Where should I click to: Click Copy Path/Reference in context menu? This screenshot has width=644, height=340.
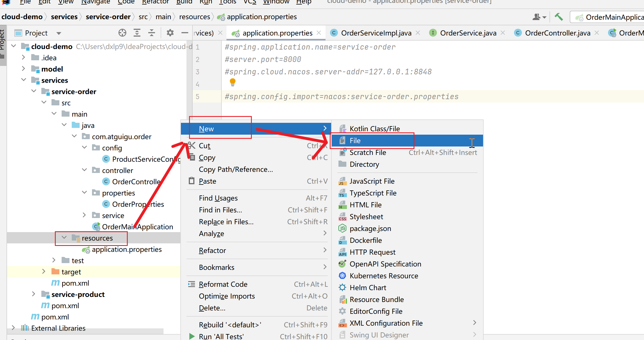(235, 169)
